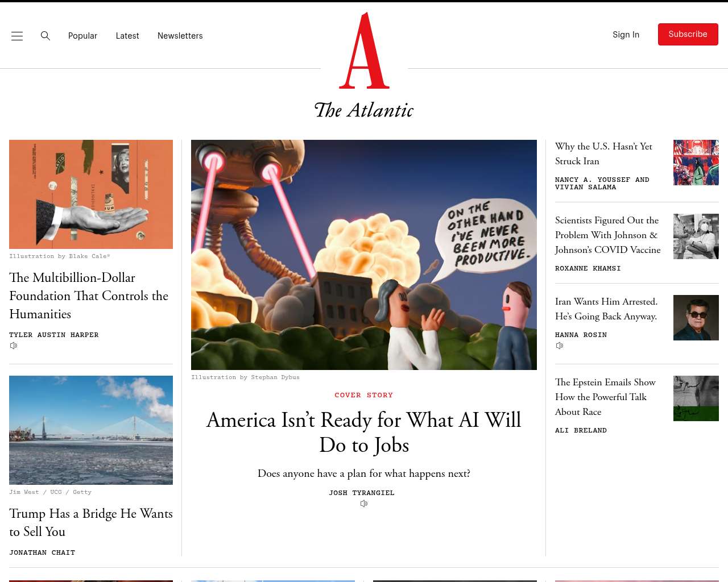Open author page for Tyler Austin Harper

coord(54,335)
